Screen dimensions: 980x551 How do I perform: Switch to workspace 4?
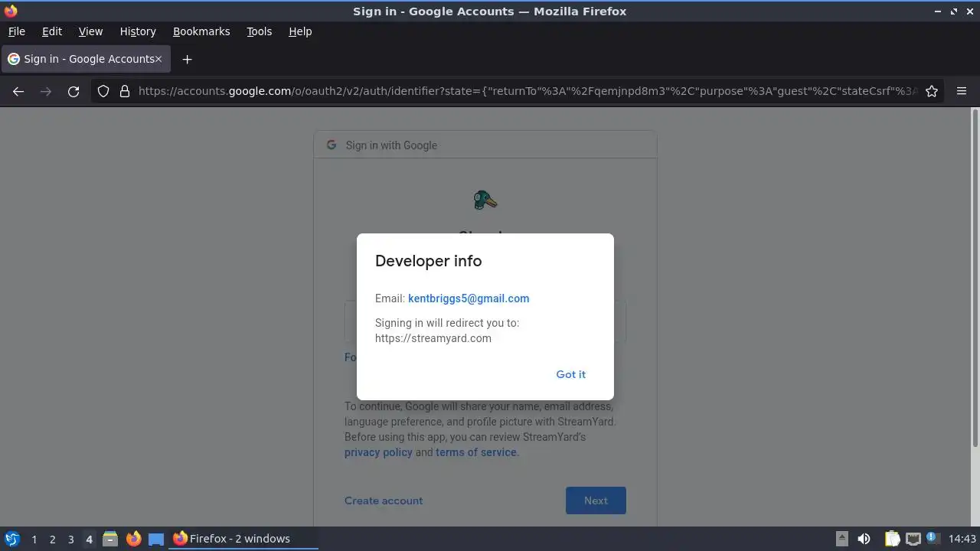click(89, 539)
